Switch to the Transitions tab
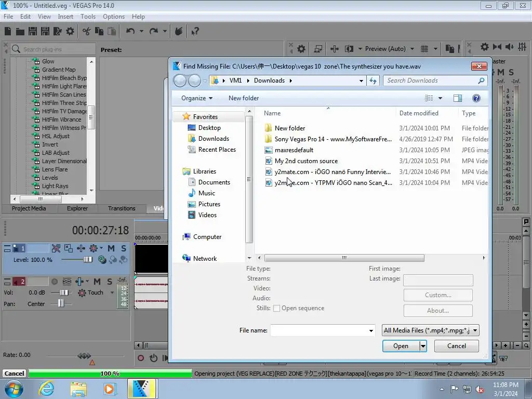Screen dimensions: 532x399 (x=122, y=209)
